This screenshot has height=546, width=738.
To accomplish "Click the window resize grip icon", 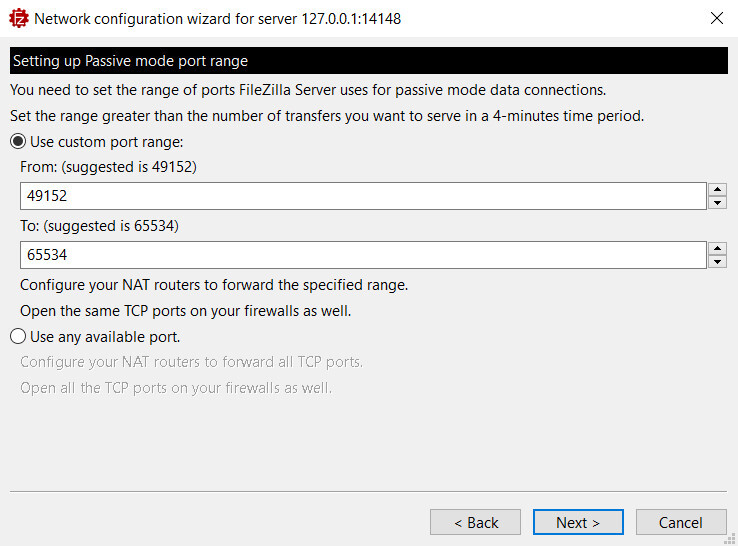I will pos(730,539).
